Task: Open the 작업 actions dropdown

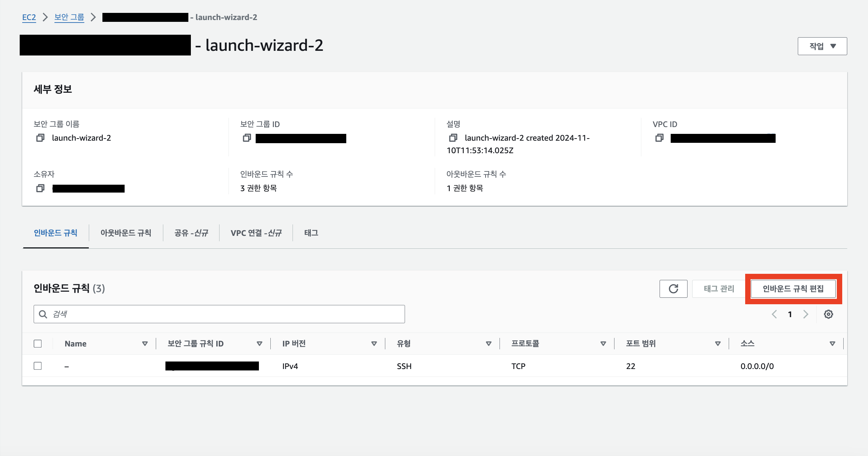Action: tap(822, 45)
